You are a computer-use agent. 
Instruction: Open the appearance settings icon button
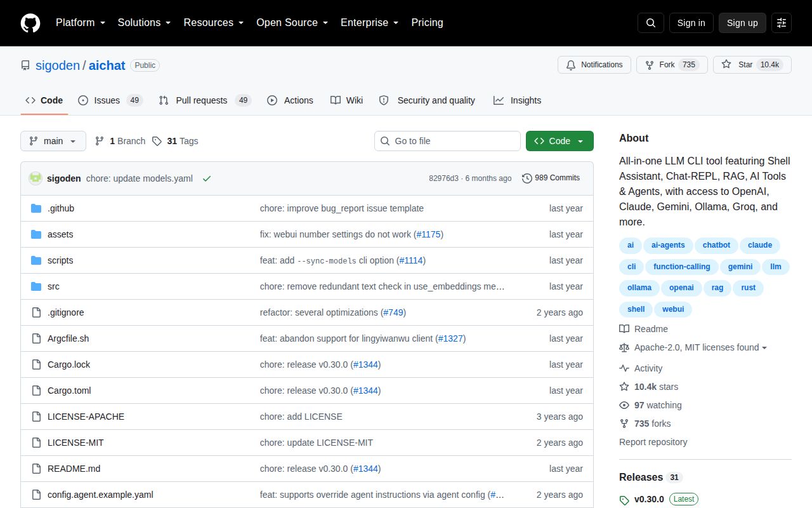coord(782,23)
